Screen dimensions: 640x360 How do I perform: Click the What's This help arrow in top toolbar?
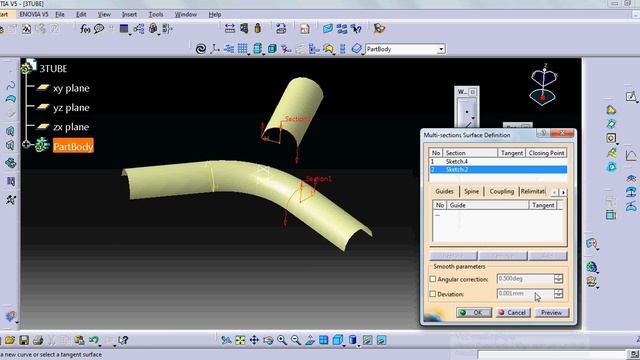point(356,29)
